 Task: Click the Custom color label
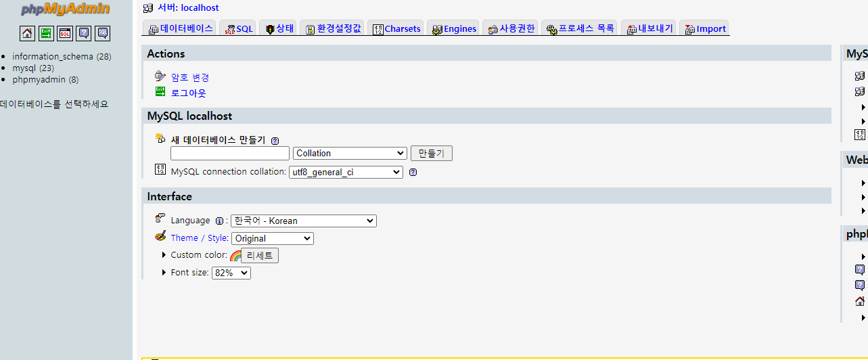coord(199,255)
